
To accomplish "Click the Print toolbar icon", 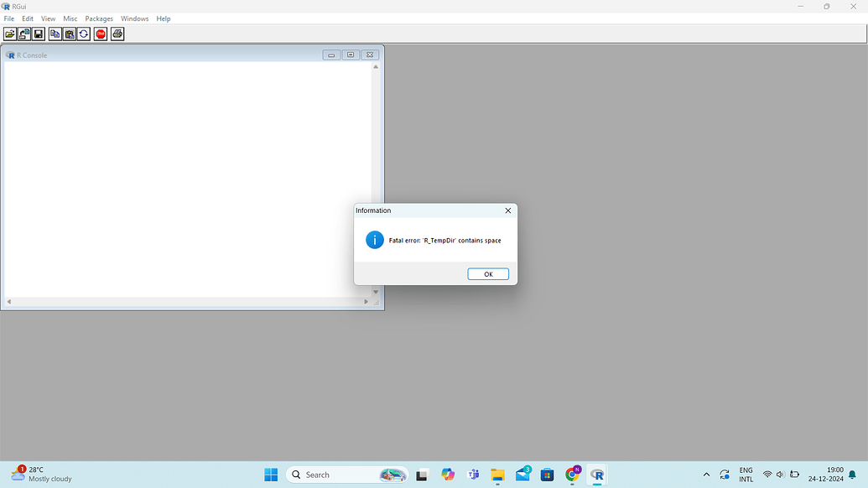I will [117, 34].
